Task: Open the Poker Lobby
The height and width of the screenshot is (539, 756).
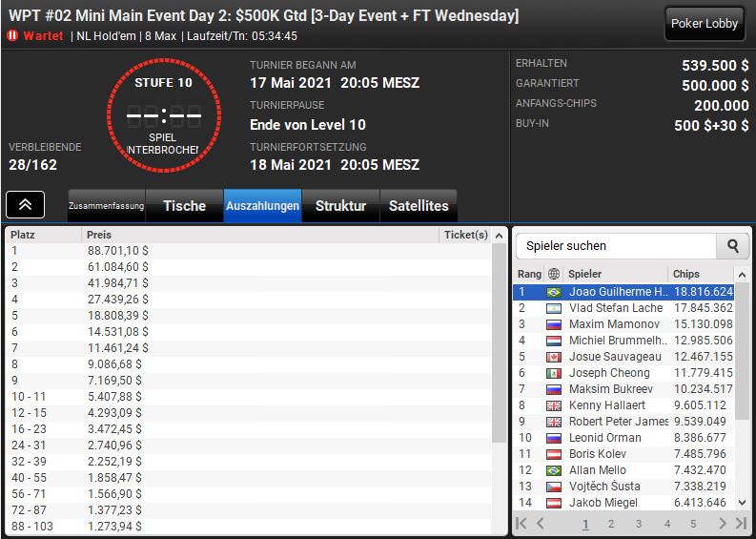Action: [x=705, y=23]
